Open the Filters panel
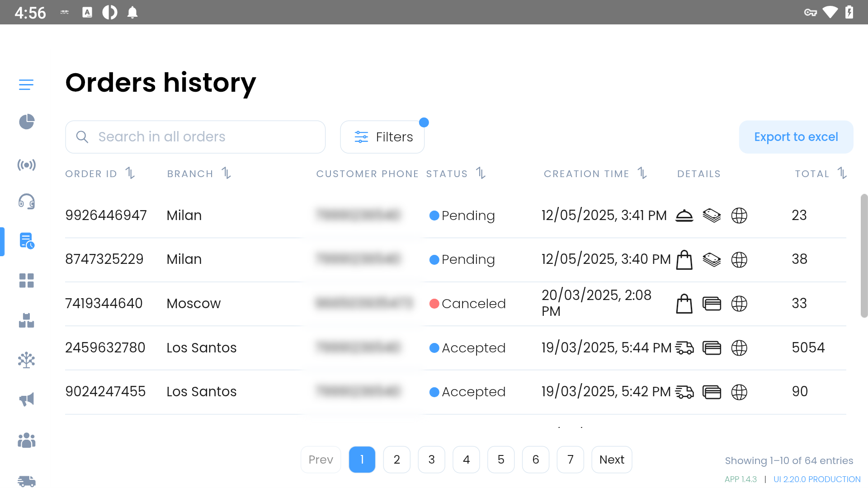868x488 pixels. 382,137
